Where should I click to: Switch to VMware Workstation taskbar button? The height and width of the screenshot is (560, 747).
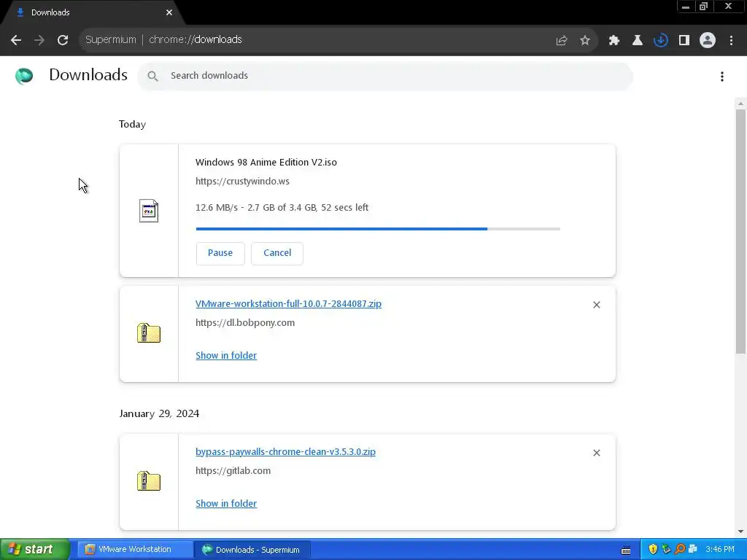point(135,550)
